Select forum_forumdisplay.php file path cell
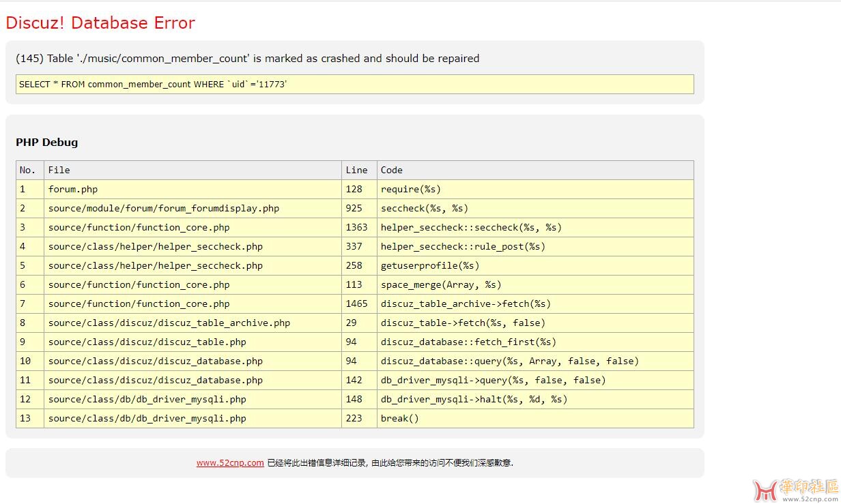Viewport: 841px width, 504px height. click(193, 208)
